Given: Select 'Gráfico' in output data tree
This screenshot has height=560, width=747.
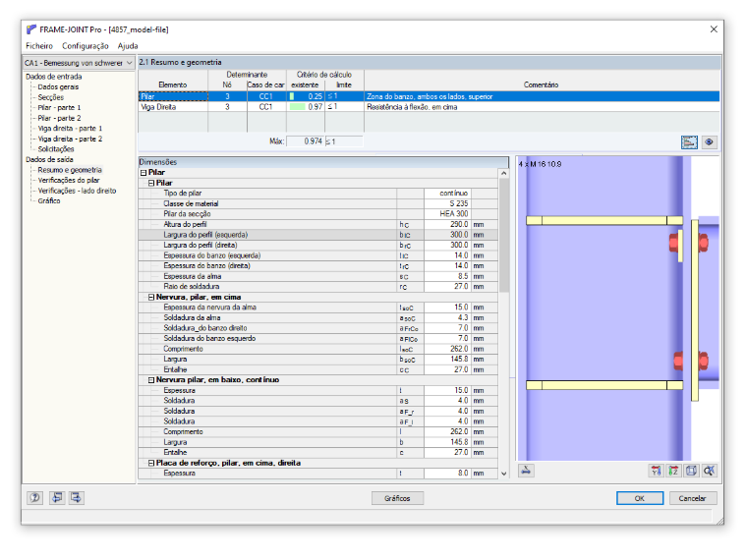Looking at the screenshot, I should (x=49, y=201).
